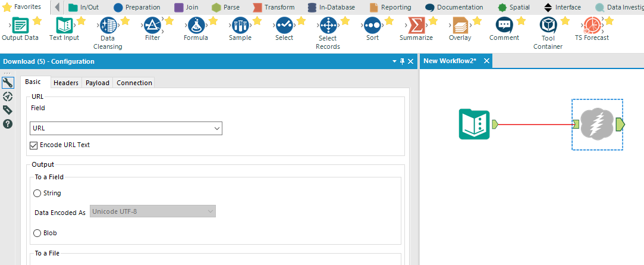Pick the Sort tool icon
The height and width of the screenshot is (265, 644).
[x=372, y=26]
